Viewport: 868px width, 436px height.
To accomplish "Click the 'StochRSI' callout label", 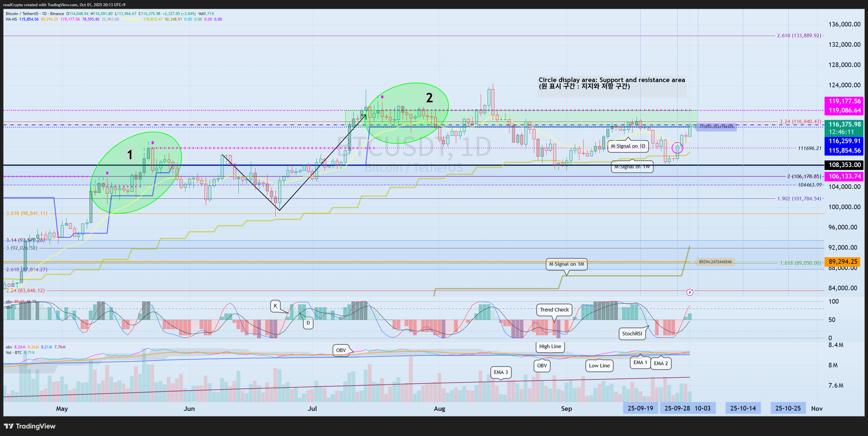I will (632, 333).
